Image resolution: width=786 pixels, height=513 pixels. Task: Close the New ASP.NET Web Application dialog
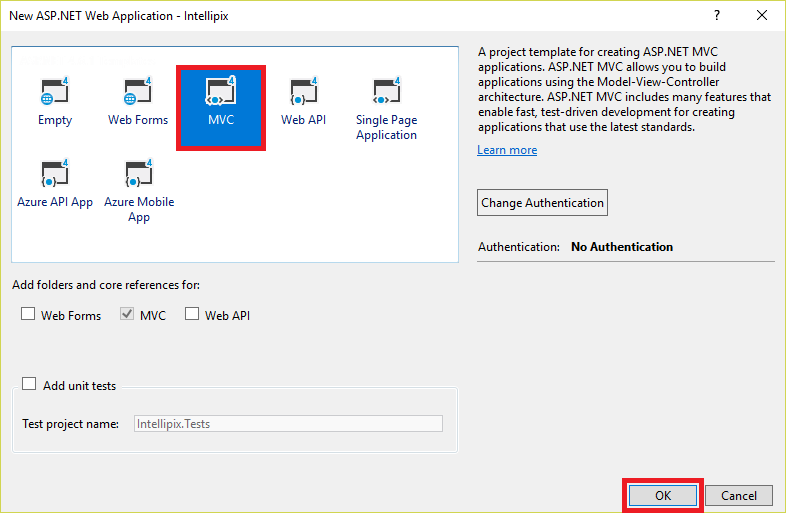pos(762,16)
